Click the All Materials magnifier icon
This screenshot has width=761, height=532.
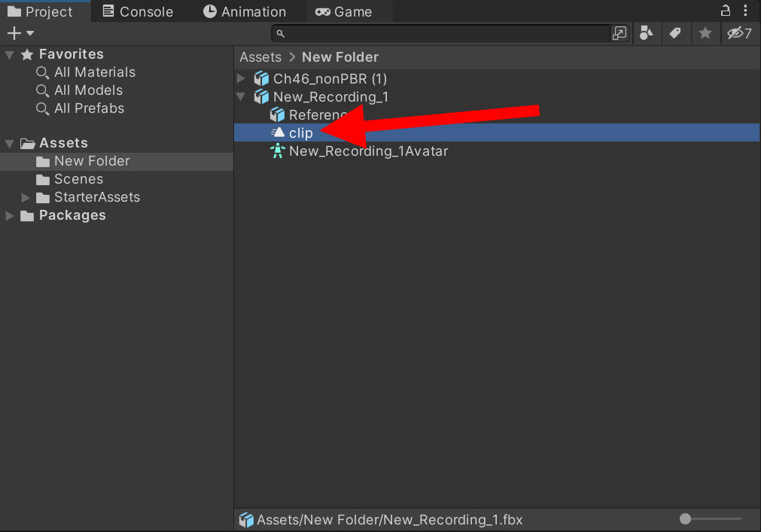43,73
